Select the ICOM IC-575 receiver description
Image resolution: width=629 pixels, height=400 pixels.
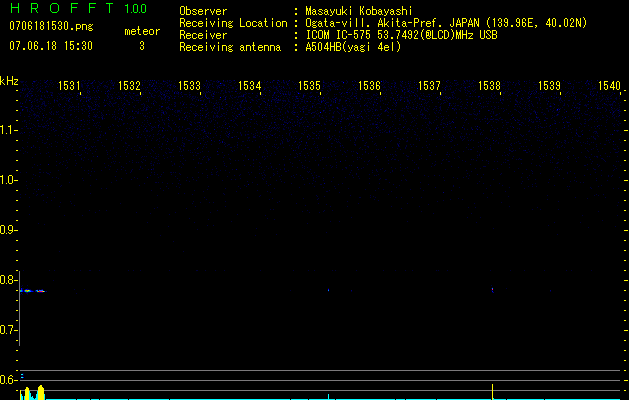[x=402, y=35]
